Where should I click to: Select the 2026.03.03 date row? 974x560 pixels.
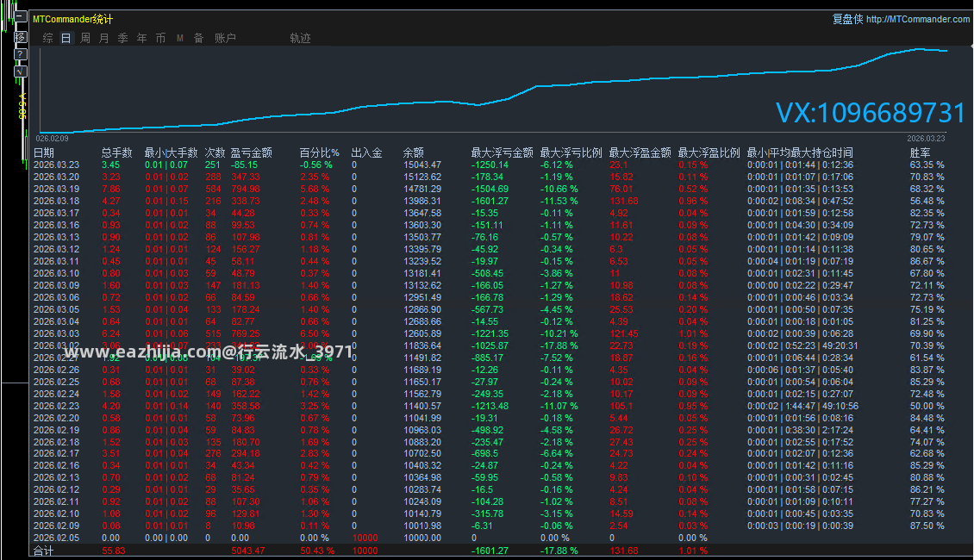coord(57,333)
